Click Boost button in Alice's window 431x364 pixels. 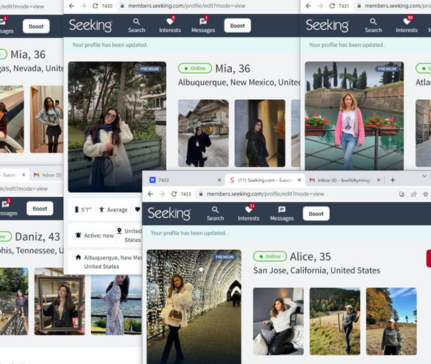tap(316, 214)
